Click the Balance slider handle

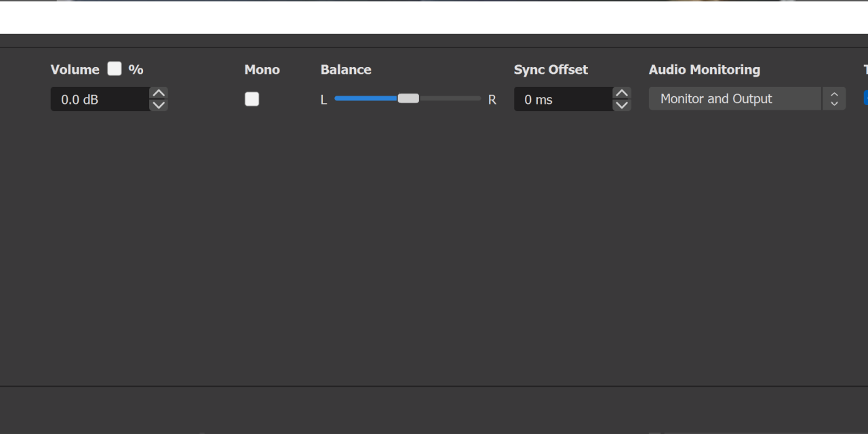click(x=408, y=98)
